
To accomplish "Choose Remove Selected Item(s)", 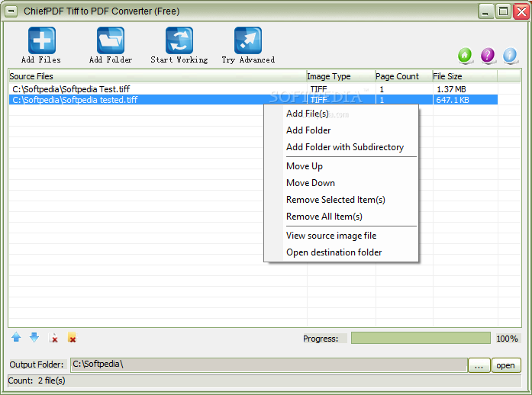I will pos(341,200).
